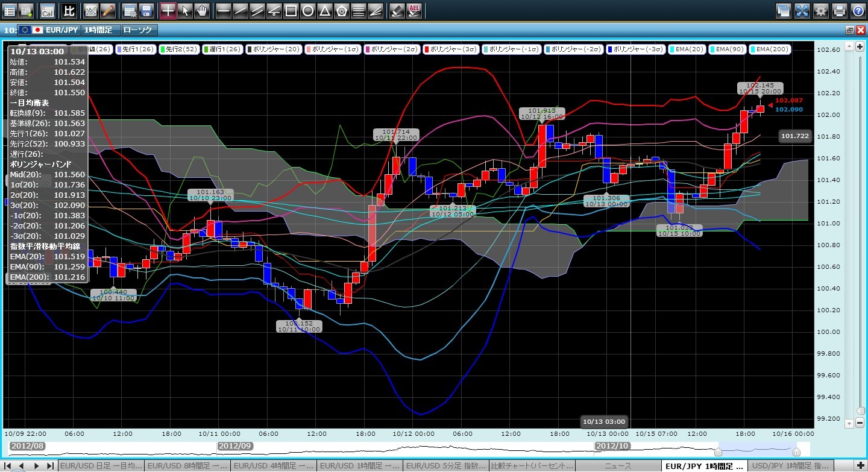Open print via printer icon
The width and height of the screenshot is (868, 472).
tap(839, 10)
